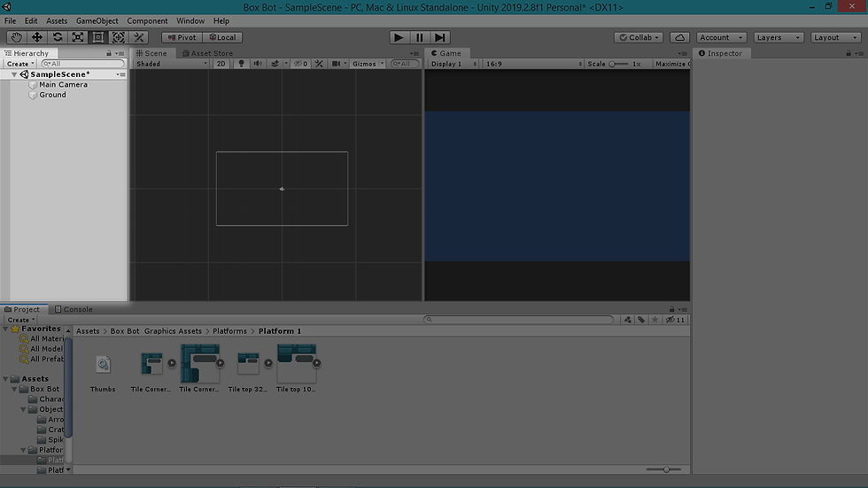Click the save search star icon
The width and height of the screenshot is (868, 488).
coord(655,320)
